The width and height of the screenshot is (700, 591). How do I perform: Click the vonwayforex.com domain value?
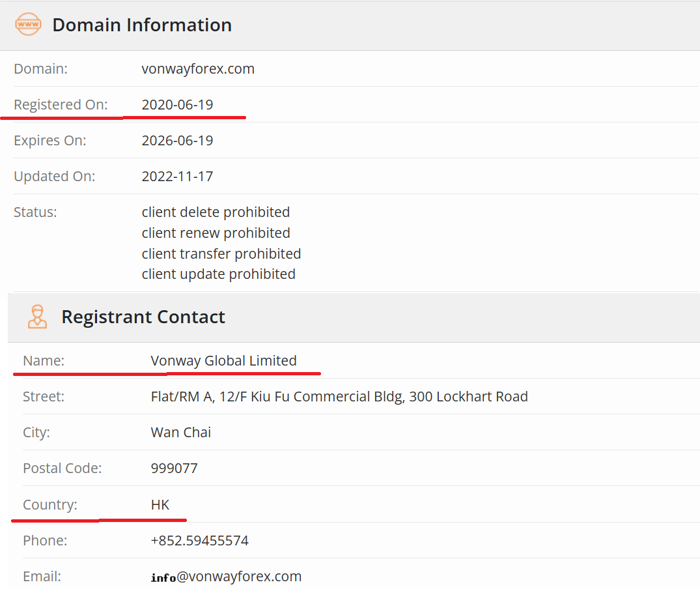(x=198, y=68)
